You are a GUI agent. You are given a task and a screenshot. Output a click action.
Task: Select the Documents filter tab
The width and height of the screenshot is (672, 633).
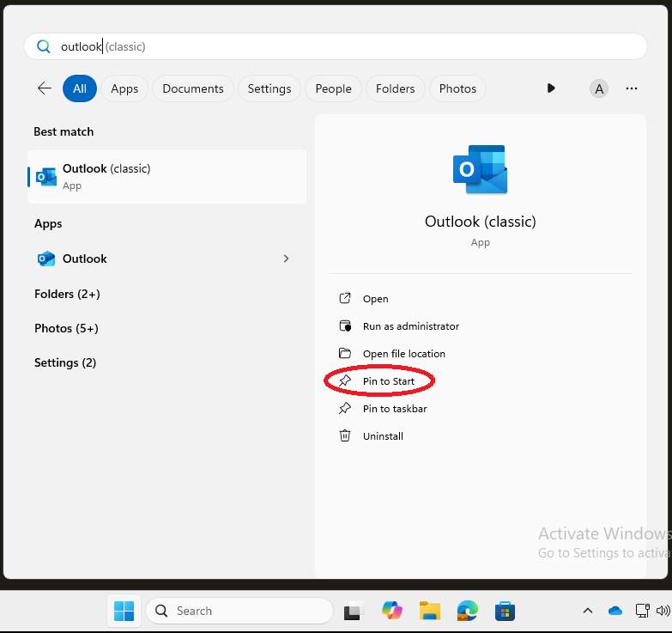[193, 88]
